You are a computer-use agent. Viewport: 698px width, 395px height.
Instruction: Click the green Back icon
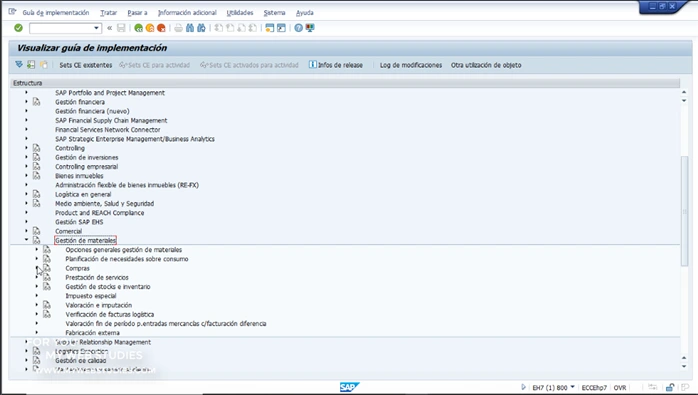[x=138, y=28]
